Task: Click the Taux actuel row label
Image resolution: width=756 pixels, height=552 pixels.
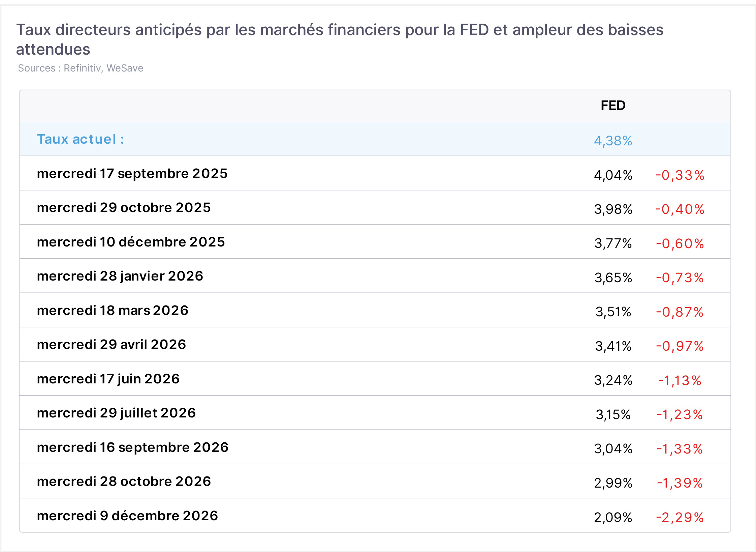Action: (81, 139)
